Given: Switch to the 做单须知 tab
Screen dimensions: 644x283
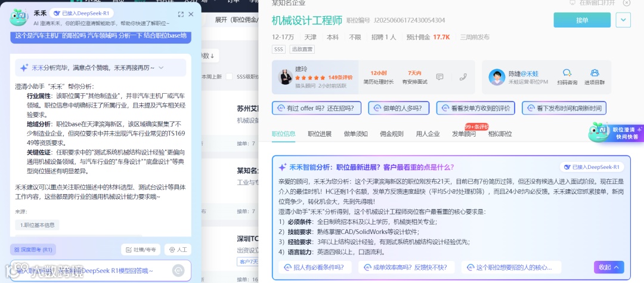Looking at the screenshot, I should [x=355, y=134].
